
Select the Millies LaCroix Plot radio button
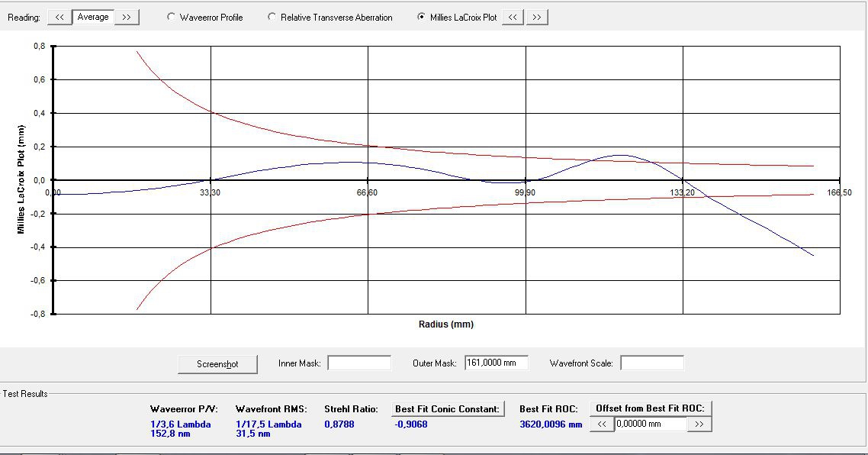[421, 18]
